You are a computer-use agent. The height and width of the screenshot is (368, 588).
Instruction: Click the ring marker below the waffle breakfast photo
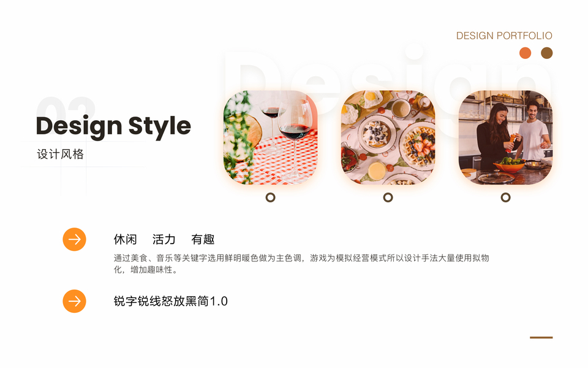point(388,197)
